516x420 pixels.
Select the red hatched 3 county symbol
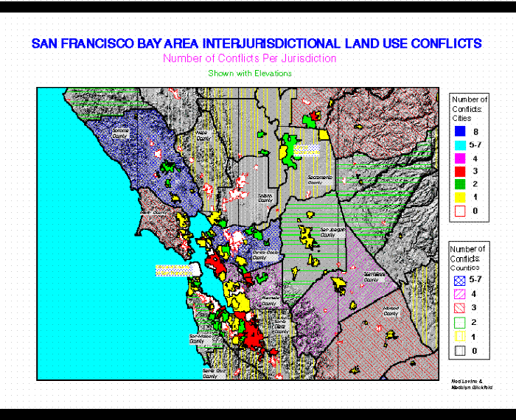(x=460, y=308)
